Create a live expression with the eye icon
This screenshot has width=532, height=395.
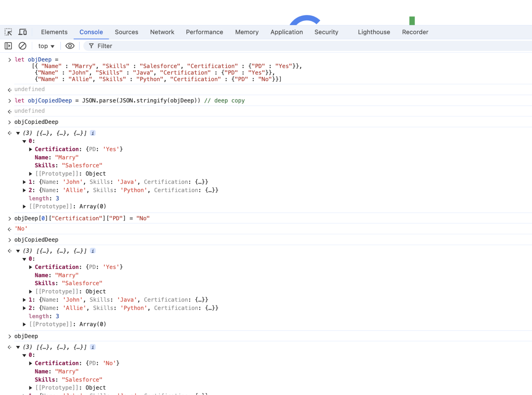click(x=70, y=46)
